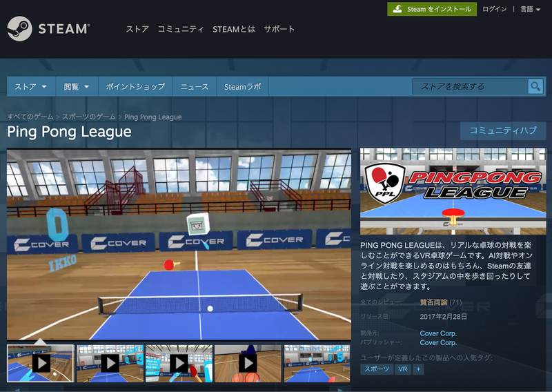Click the store search magnifier icon
This screenshot has height=392, width=552.
(535, 86)
